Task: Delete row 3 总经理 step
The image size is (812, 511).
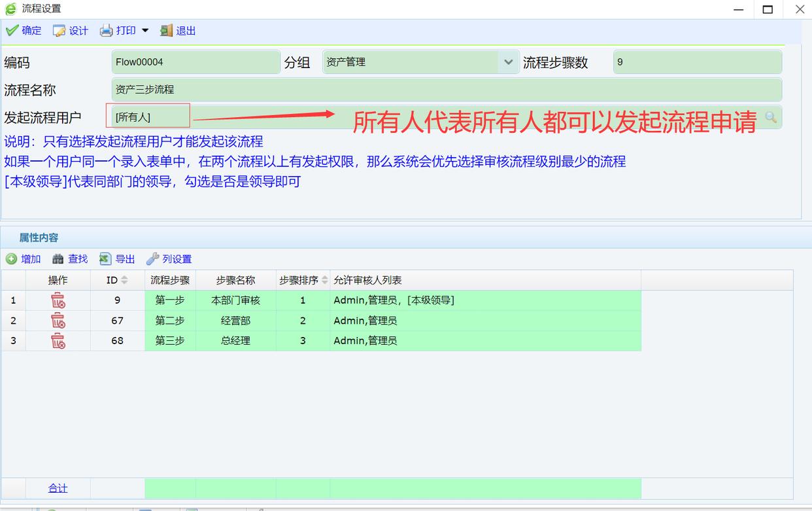Action: click(58, 340)
